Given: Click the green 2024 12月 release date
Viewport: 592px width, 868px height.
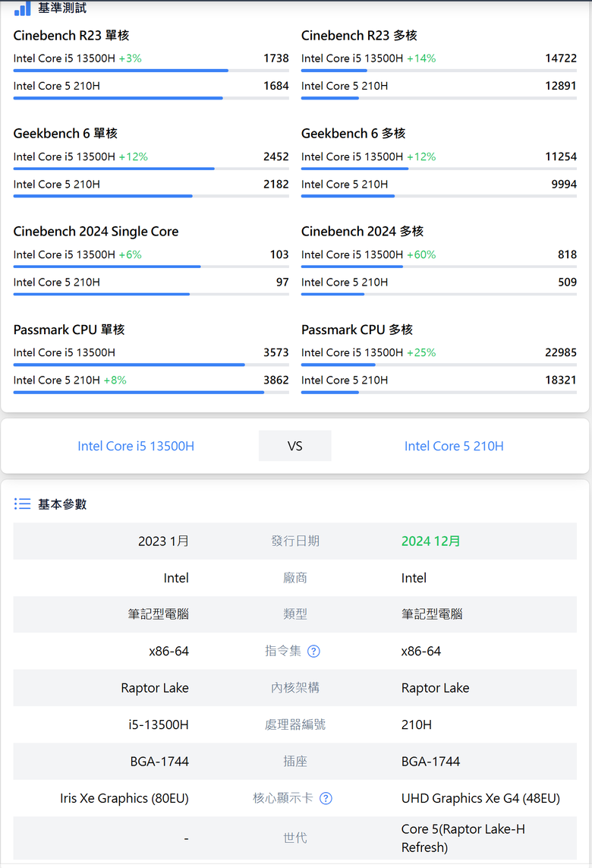Looking at the screenshot, I should click(431, 541).
